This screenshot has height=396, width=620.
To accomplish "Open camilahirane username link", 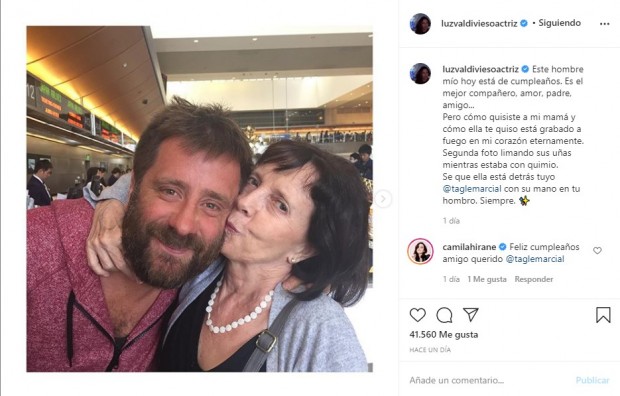I will (x=469, y=247).
